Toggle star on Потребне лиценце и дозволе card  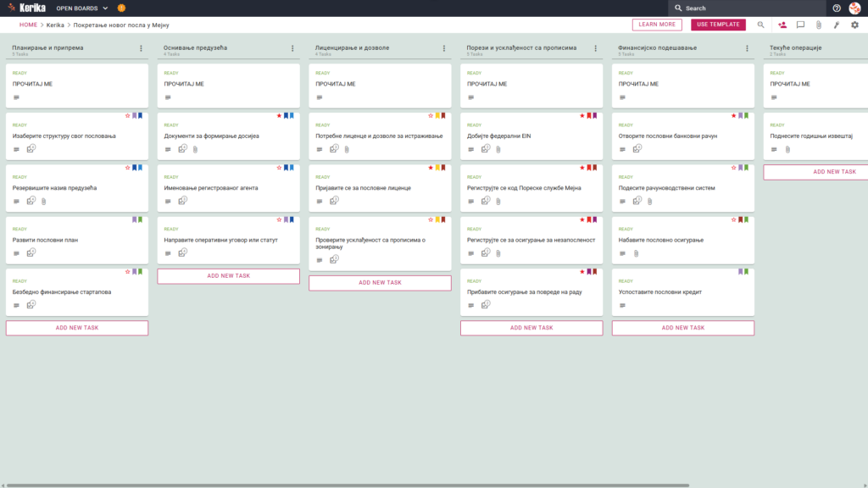(x=431, y=115)
